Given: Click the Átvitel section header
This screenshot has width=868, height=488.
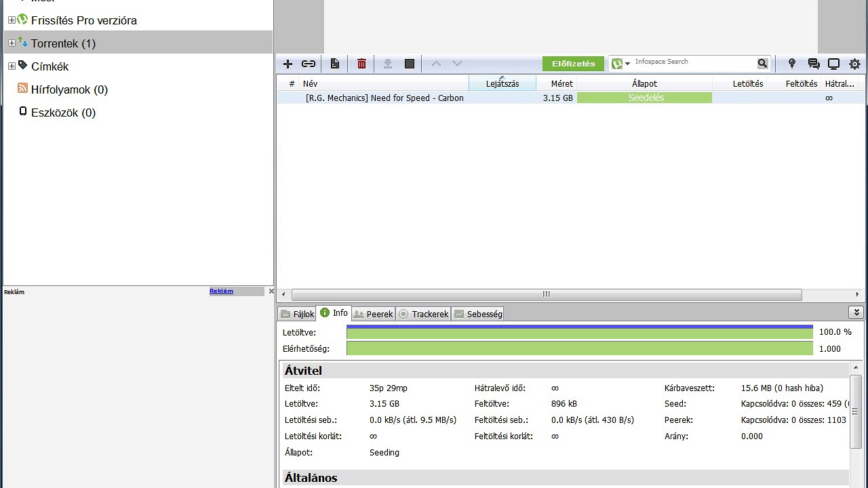Looking at the screenshot, I should click(x=566, y=370).
